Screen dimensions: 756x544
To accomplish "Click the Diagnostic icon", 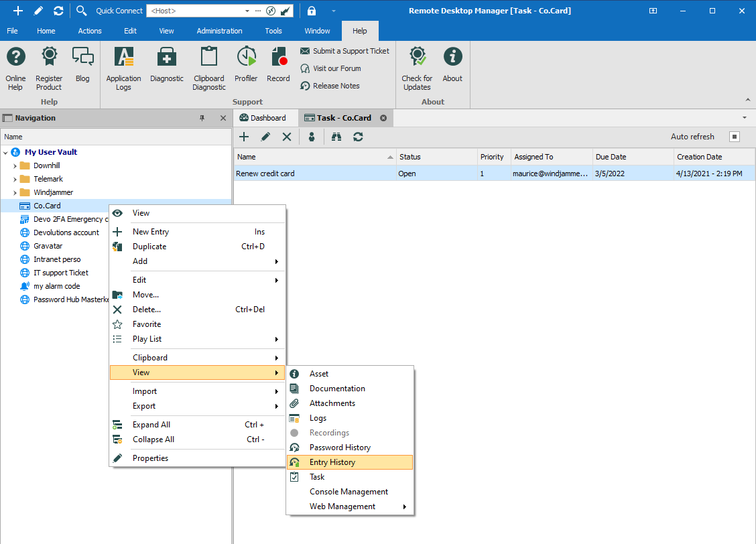I will pos(166,68).
